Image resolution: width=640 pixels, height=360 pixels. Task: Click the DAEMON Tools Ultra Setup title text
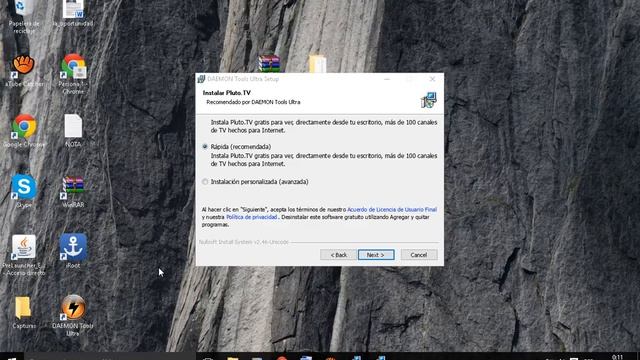[243, 79]
